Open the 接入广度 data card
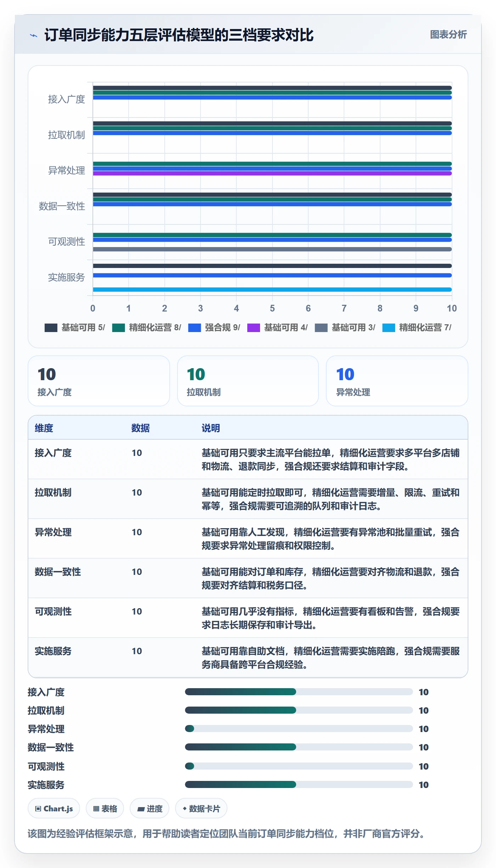This screenshot has width=496, height=868. point(99,381)
